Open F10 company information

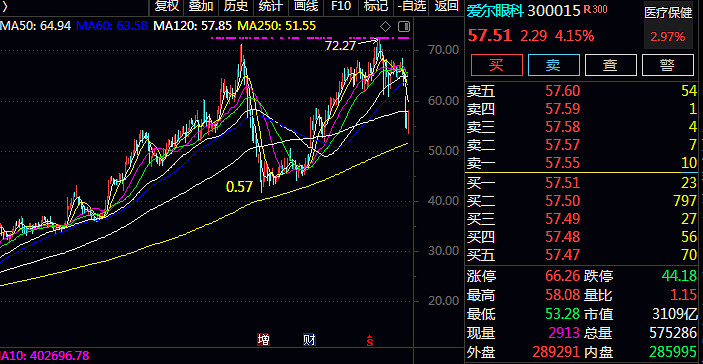pyautogui.click(x=341, y=6)
